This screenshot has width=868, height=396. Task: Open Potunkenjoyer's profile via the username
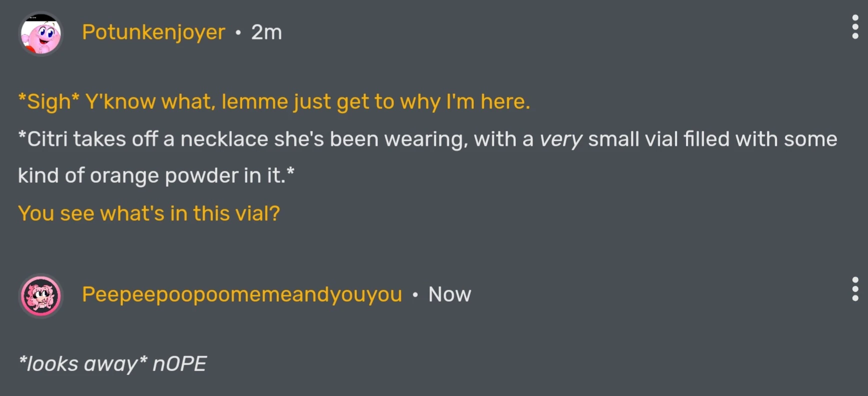153,32
